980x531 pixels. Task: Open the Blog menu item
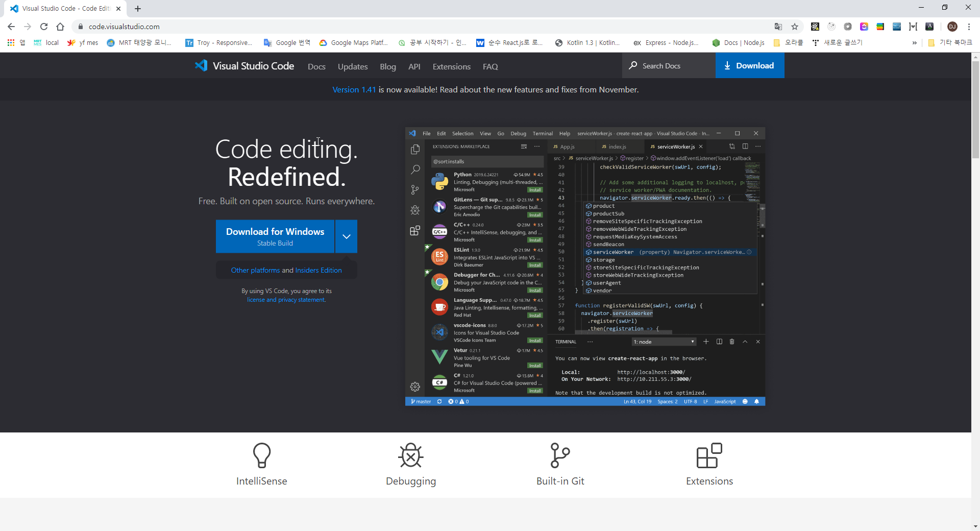point(388,66)
